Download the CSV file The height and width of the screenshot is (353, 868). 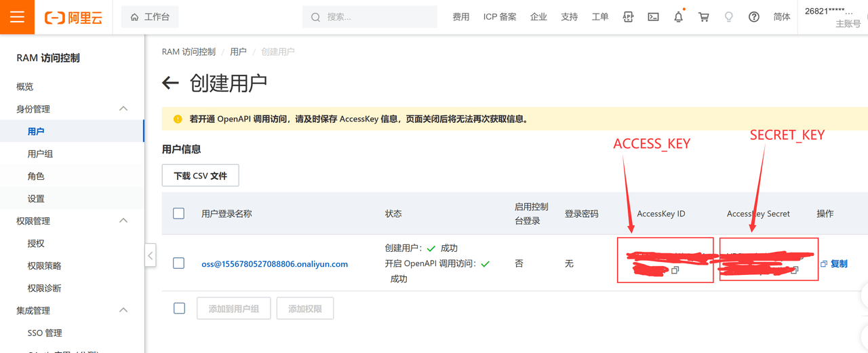[201, 175]
